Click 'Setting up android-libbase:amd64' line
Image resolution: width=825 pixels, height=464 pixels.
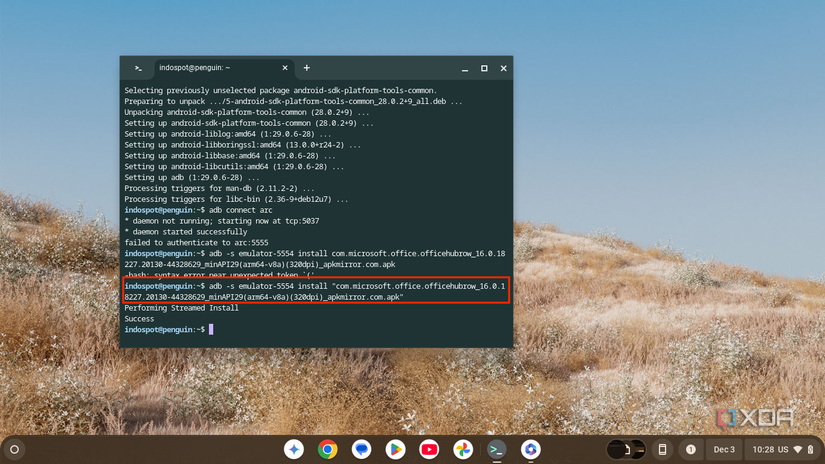(x=230, y=156)
